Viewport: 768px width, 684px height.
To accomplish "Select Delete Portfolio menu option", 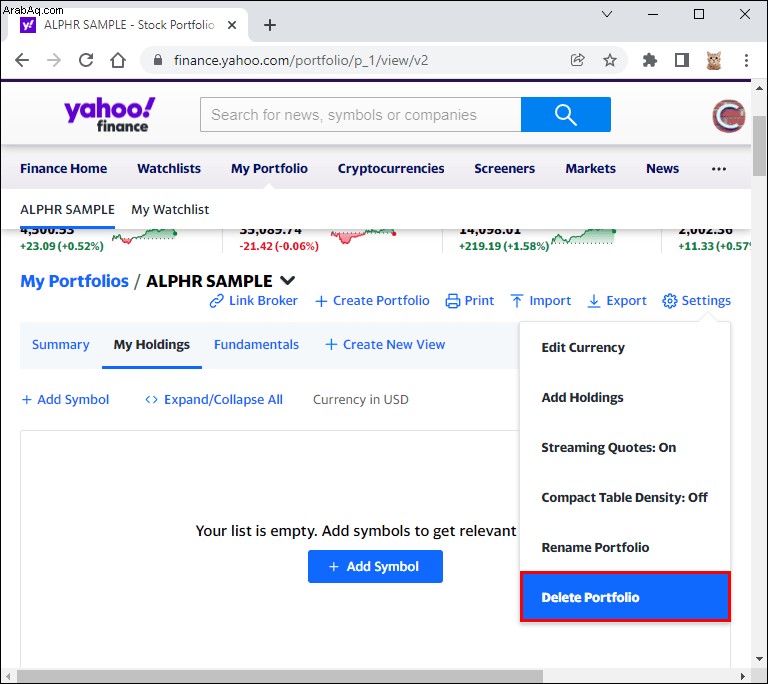I will (625, 597).
